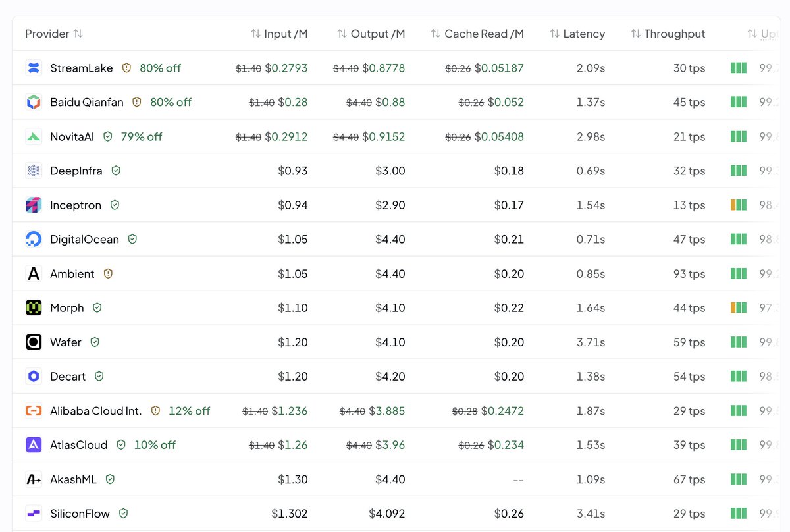790x532 pixels.
Task: Click the verified shield beside AtlasCloud
Action: [x=121, y=444]
